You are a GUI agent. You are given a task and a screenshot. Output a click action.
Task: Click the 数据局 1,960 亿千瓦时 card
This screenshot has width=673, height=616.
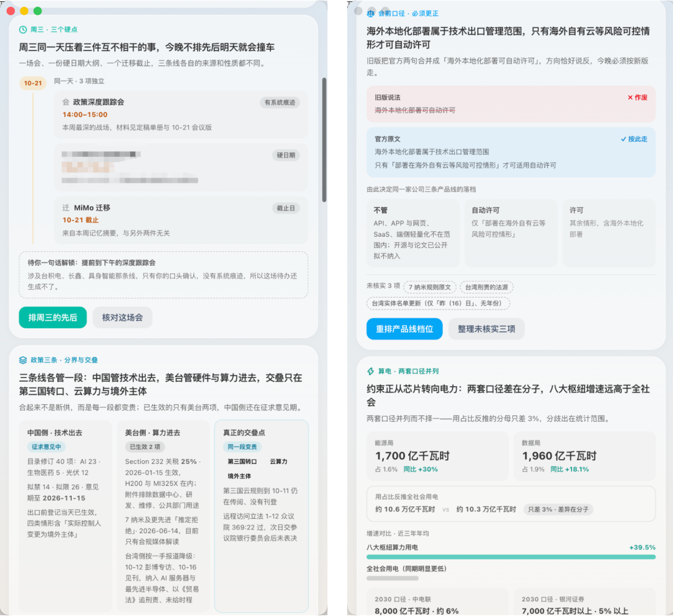tap(585, 456)
